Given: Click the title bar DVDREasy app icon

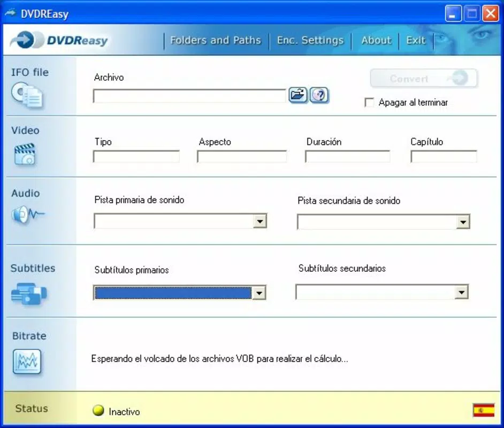Looking at the screenshot, I should pos(11,13).
